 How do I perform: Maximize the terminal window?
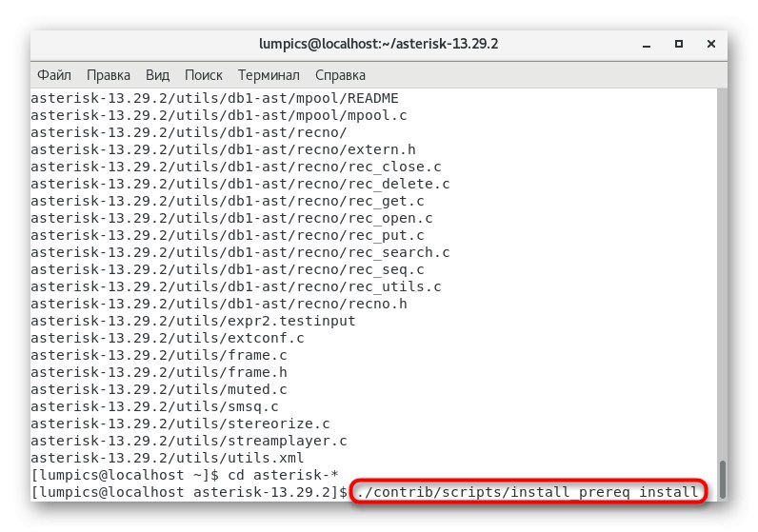click(679, 44)
